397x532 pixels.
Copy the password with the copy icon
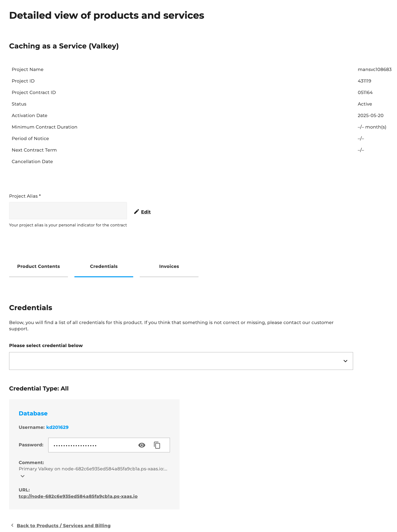pyautogui.click(x=157, y=445)
